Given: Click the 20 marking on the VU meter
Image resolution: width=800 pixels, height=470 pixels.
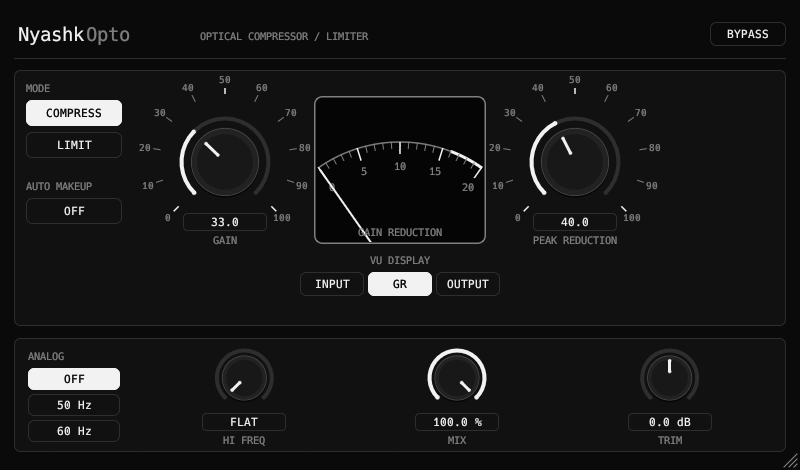Looking at the screenshot, I should coord(468,187).
